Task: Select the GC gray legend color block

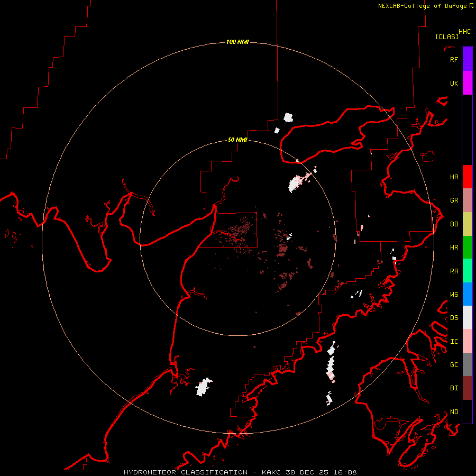Action: [467, 364]
